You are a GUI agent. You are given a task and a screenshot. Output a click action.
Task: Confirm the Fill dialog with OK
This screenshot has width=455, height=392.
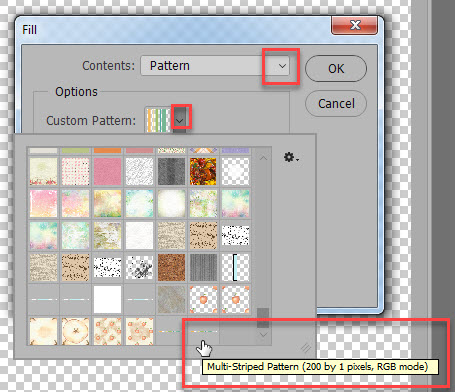336,68
